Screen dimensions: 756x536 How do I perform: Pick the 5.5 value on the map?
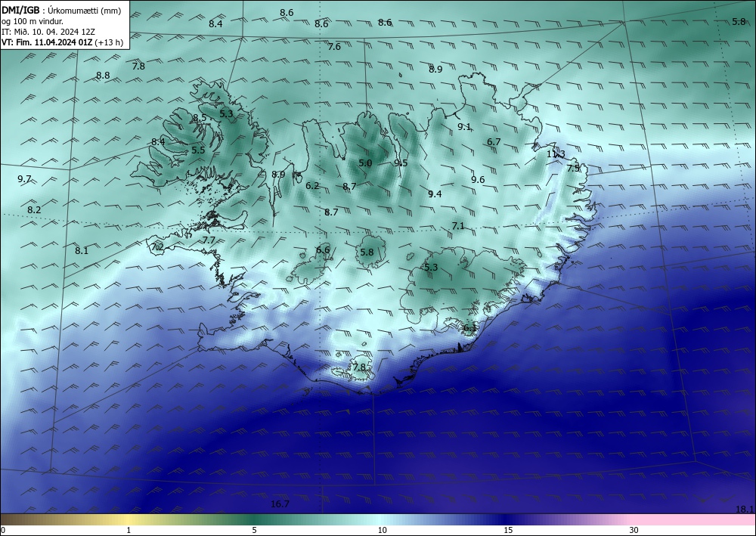point(198,150)
